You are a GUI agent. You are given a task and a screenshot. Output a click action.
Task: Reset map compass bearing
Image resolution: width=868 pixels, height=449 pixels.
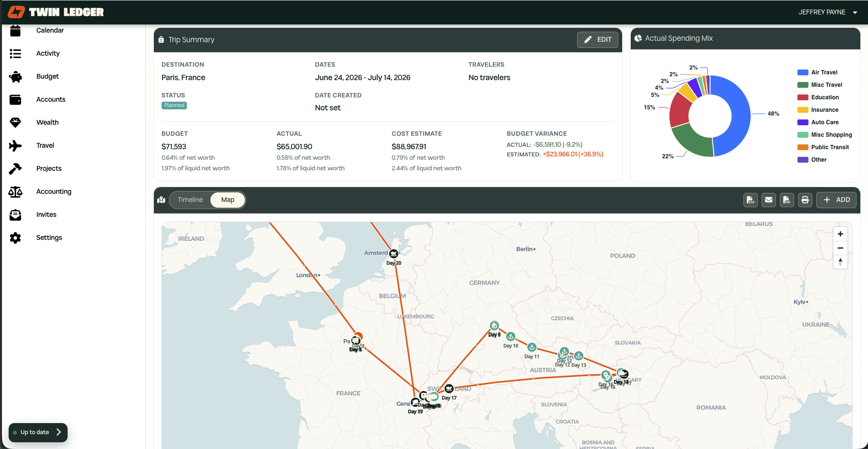click(x=840, y=262)
